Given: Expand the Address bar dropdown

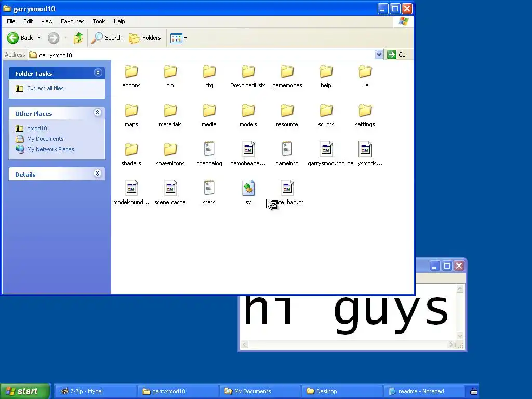Looking at the screenshot, I should point(379,54).
